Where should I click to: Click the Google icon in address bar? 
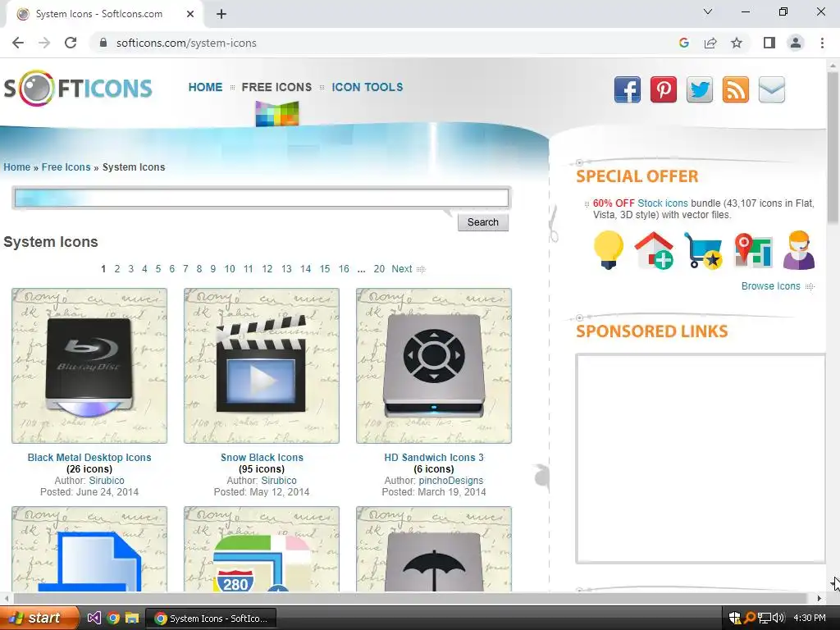(x=683, y=43)
